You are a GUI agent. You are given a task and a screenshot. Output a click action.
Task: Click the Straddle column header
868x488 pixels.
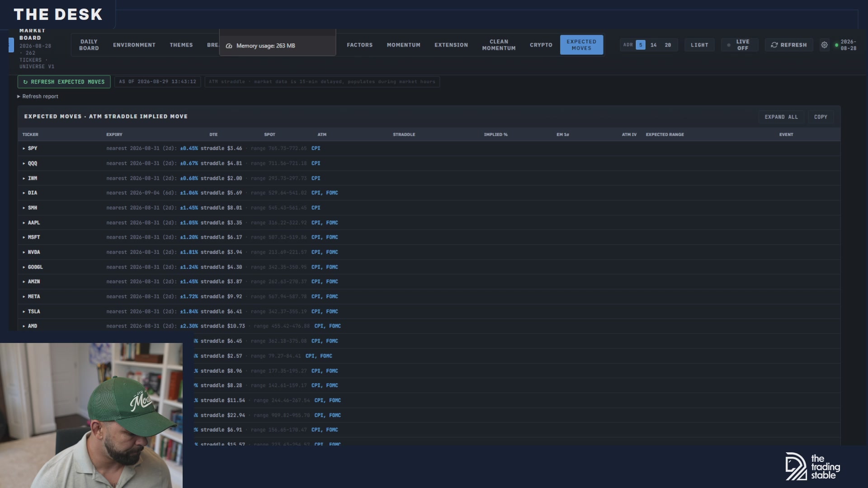tap(404, 134)
